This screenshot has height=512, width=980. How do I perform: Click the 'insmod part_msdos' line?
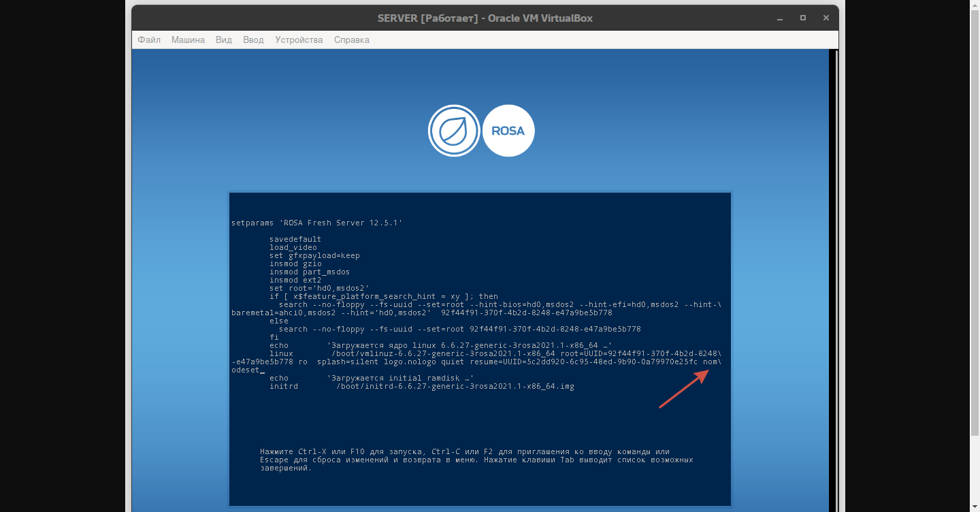(310, 272)
